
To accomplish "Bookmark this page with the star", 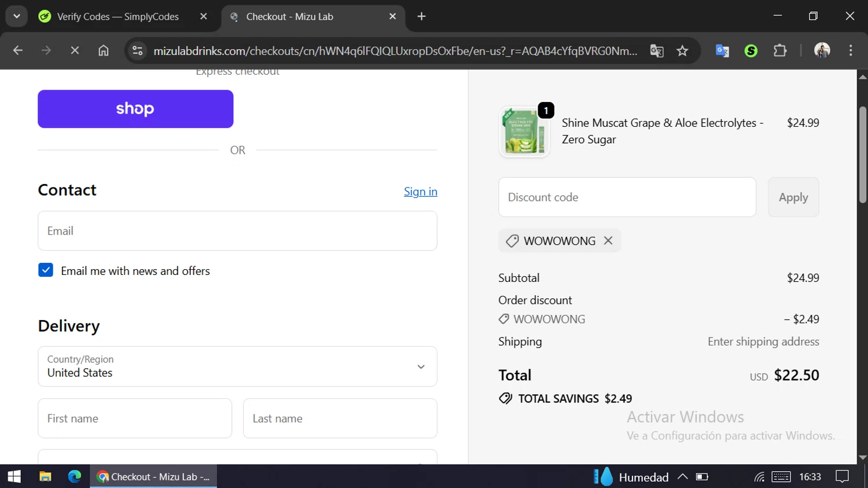I will click(x=682, y=51).
